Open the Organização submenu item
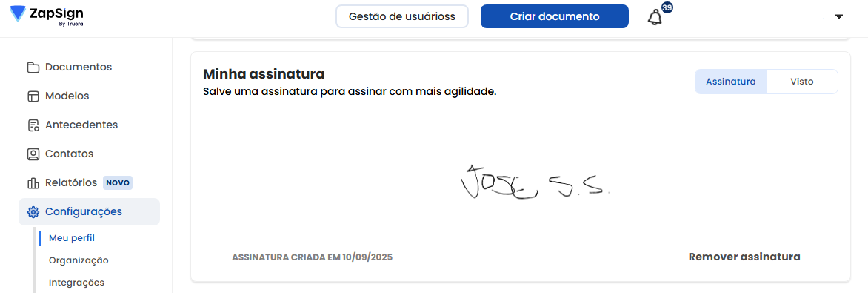Image resolution: width=868 pixels, height=293 pixels. [79, 260]
